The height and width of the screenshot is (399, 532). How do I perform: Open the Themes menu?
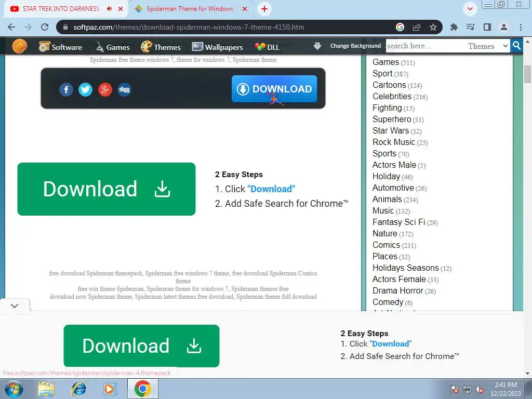point(161,47)
